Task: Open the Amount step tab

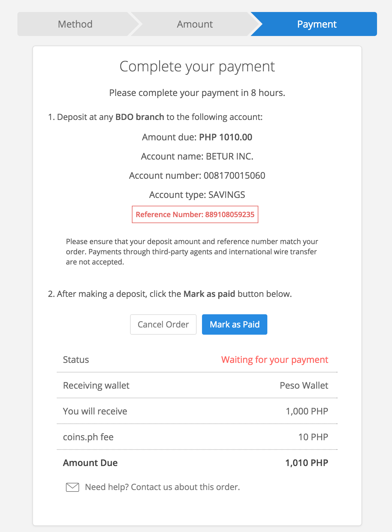Action: 195,24
